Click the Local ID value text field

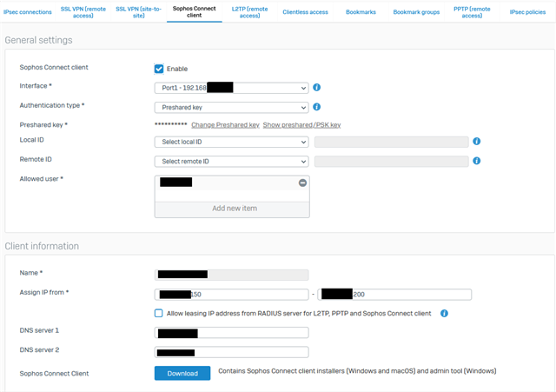point(392,142)
